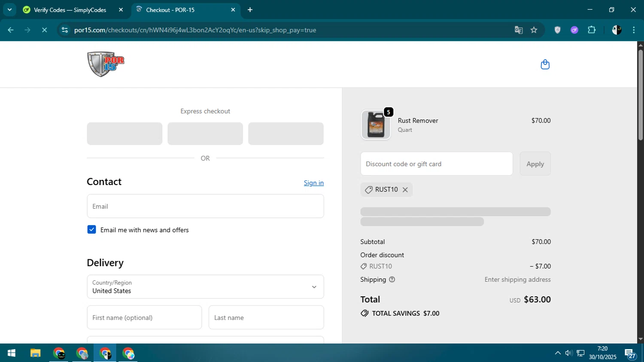The width and height of the screenshot is (644, 362).
Task: Click the Enter shipping address text
Action: coord(517,280)
